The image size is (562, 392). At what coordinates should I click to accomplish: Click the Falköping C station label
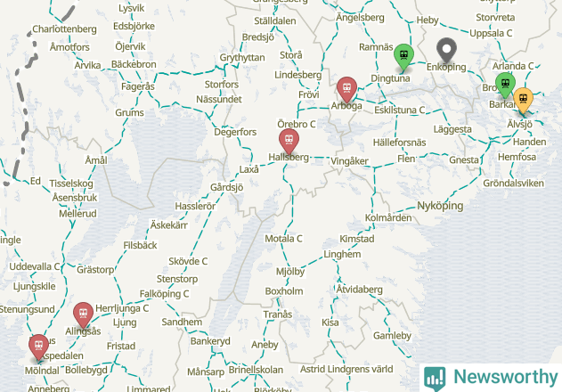click(164, 294)
